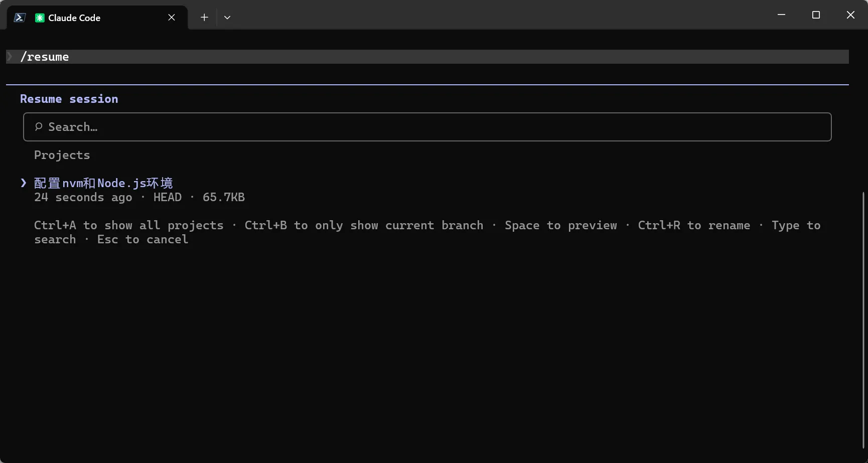Click the terminal vertical scrollbar
The height and width of the screenshot is (463, 868).
[x=863, y=320]
